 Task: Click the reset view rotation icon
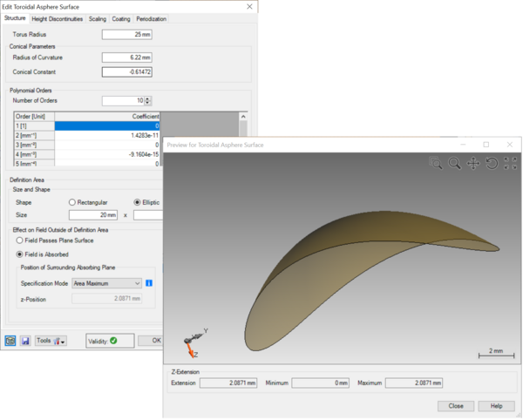click(492, 163)
